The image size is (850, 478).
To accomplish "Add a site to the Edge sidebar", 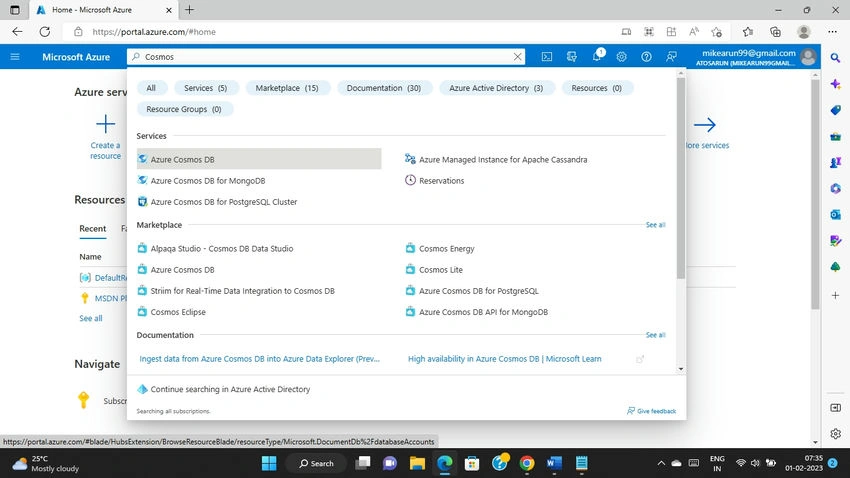I will coord(835,295).
